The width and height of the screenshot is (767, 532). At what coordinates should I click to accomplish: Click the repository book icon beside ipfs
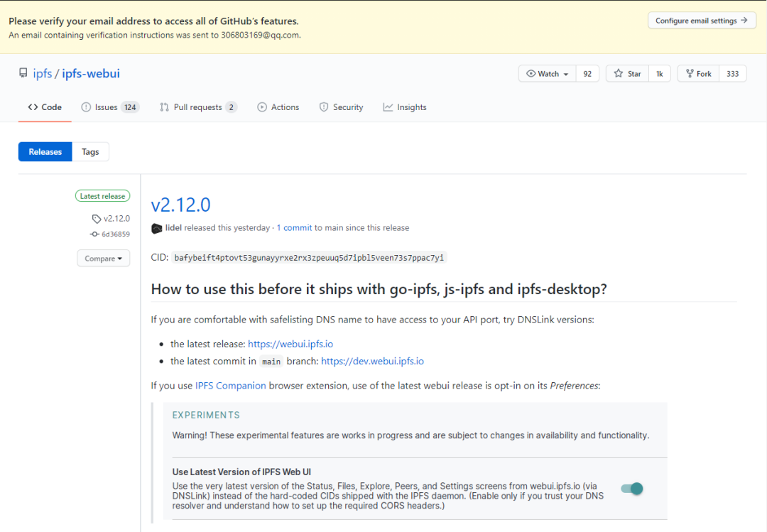[x=23, y=74]
